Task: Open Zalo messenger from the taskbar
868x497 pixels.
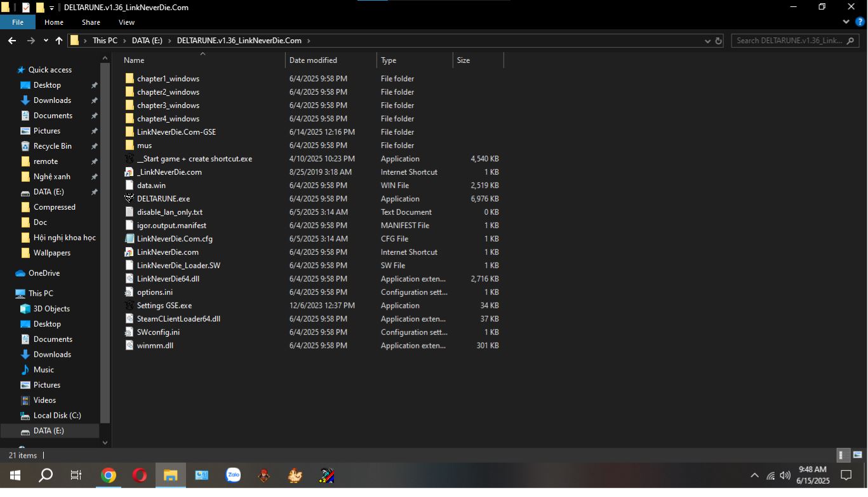Action: (232, 475)
